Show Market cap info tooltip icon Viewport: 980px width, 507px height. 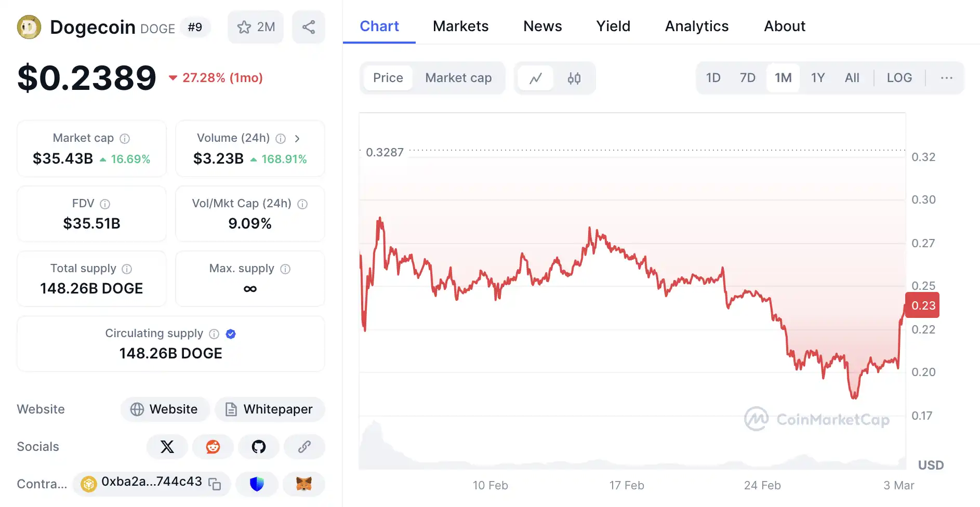click(125, 138)
